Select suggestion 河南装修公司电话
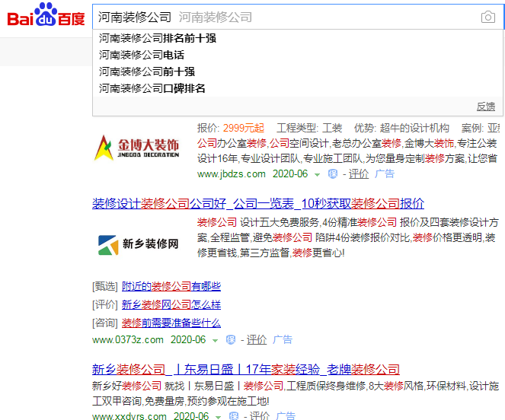The height and width of the screenshot is (420, 505). [x=141, y=55]
